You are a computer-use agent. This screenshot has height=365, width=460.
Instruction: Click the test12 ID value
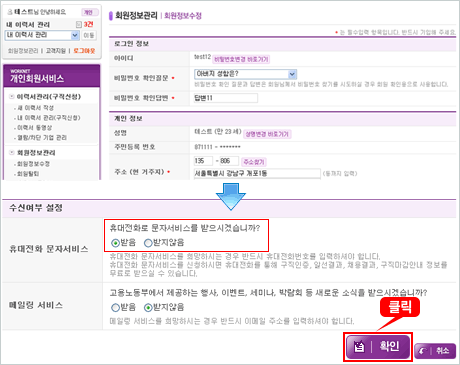pos(202,57)
